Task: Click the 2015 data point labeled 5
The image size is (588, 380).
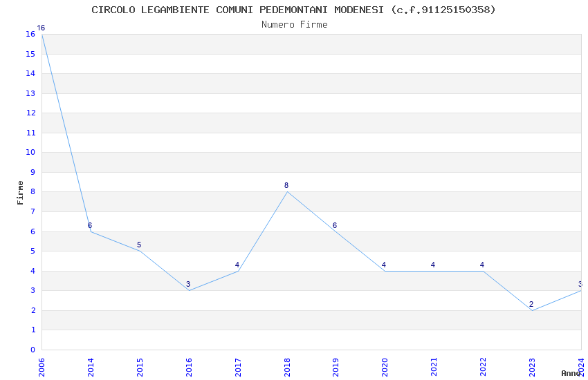Action: click(x=140, y=251)
